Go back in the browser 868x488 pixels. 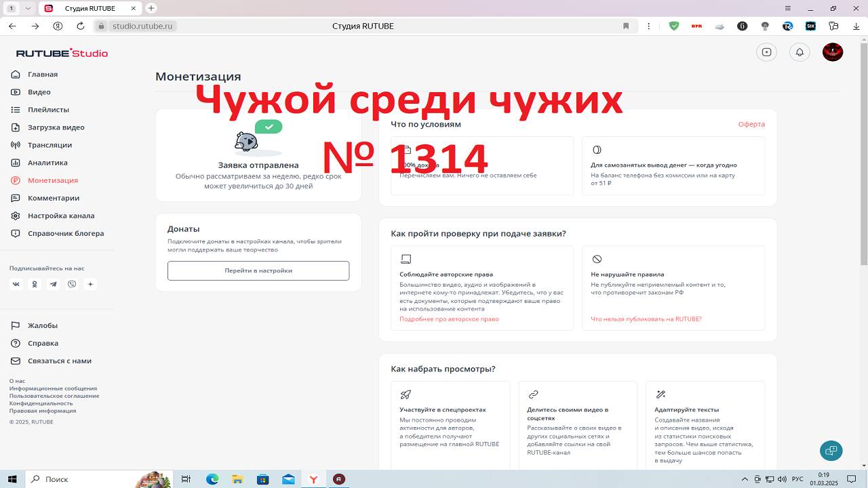click(12, 26)
